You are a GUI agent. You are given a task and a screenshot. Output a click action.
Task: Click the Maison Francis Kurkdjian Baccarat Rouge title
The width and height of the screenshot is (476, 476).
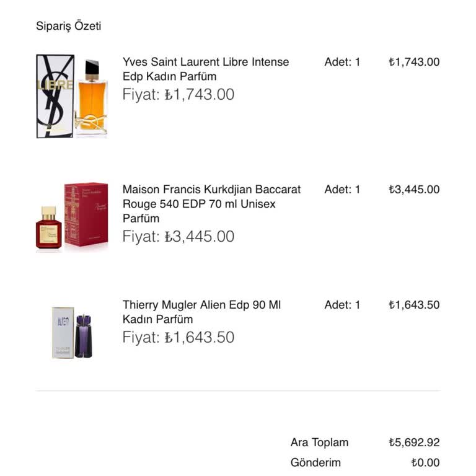[x=211, y=203]
